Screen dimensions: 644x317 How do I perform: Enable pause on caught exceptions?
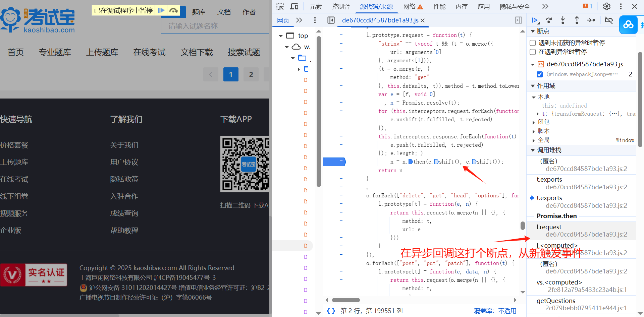533,52
